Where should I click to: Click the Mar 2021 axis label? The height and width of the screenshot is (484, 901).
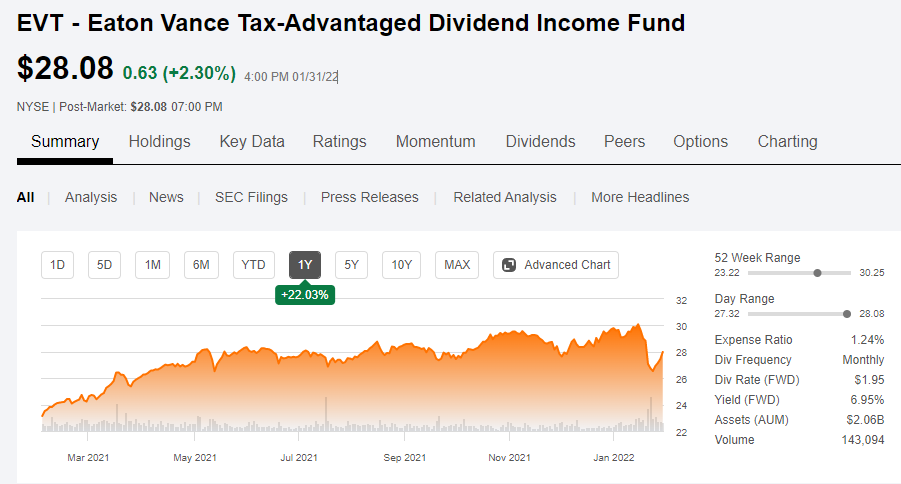pos(88,458)
